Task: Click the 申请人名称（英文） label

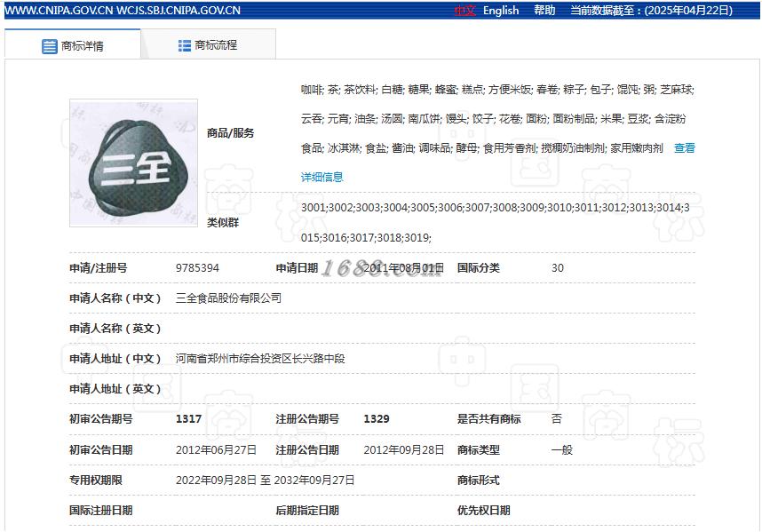Action: (x=115, y=329)
